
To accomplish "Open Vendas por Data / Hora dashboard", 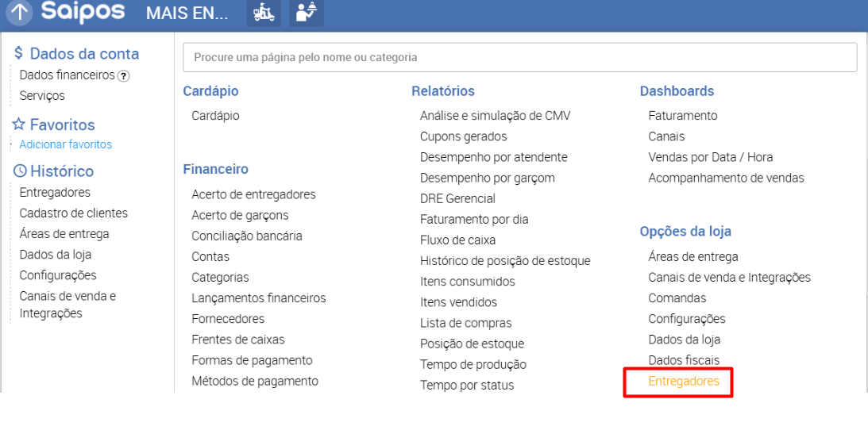I will [711, 157].
